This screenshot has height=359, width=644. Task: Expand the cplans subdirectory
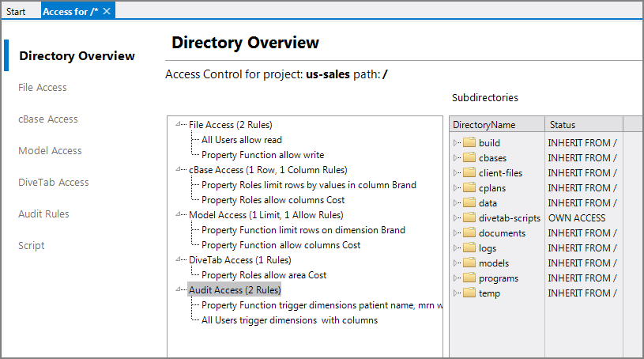pyautogui.click(x=455, y=187)
